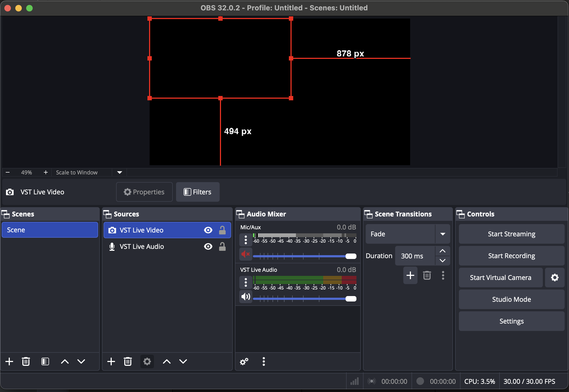Lock the VST Live Video source

tap(222, 230)
